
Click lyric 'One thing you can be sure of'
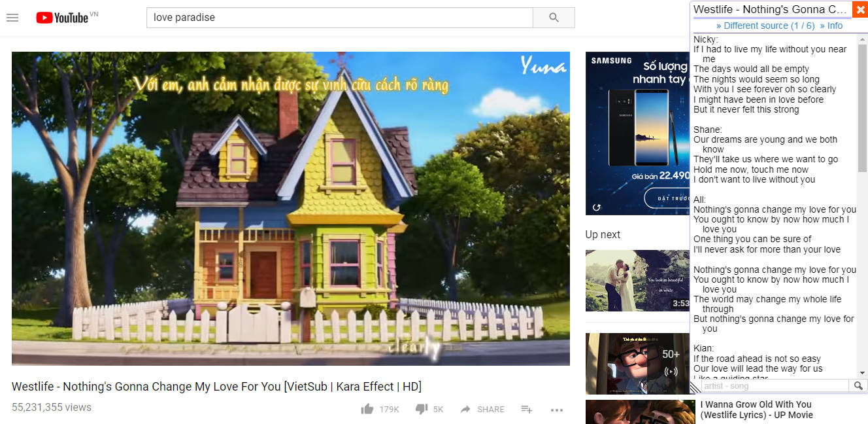(752, 239)
